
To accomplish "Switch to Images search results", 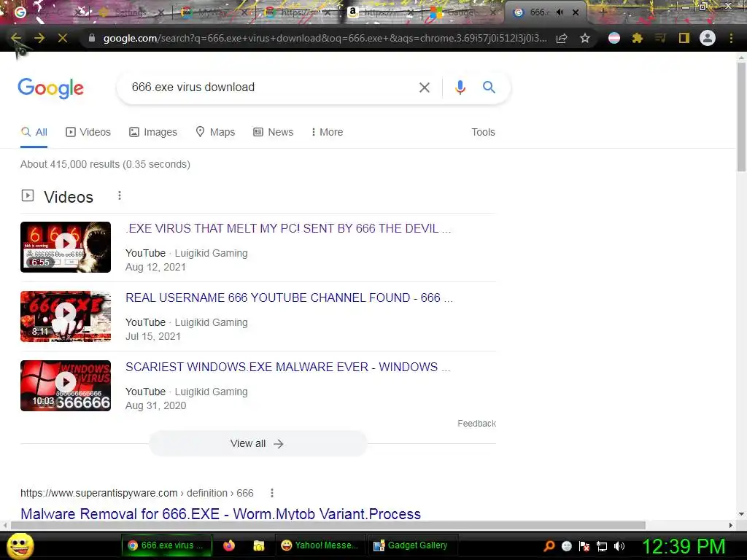I will 153,132.
